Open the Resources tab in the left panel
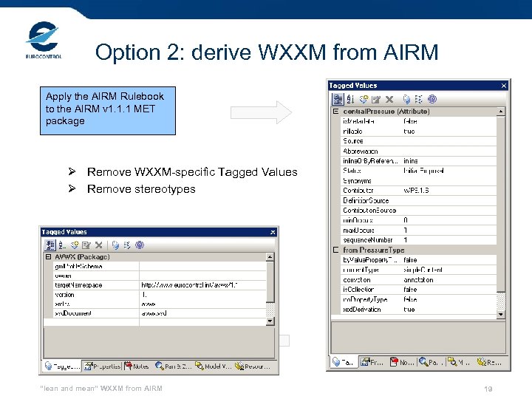This screenshot has width=532, height=399. pyautogui.click(x=253, y=366)
